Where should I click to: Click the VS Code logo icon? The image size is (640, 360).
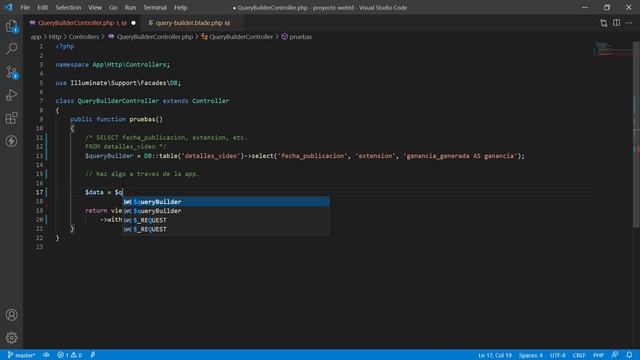[8, 7]
